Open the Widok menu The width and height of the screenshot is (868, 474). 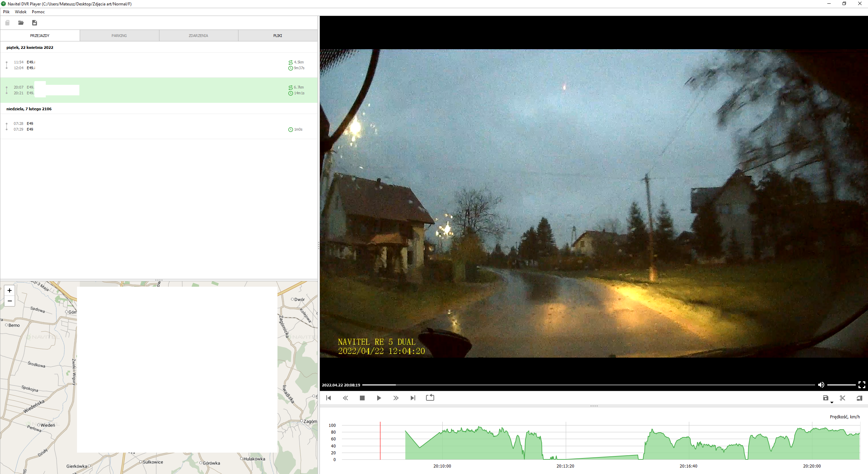pyautogui.click(x=21, y=12)
